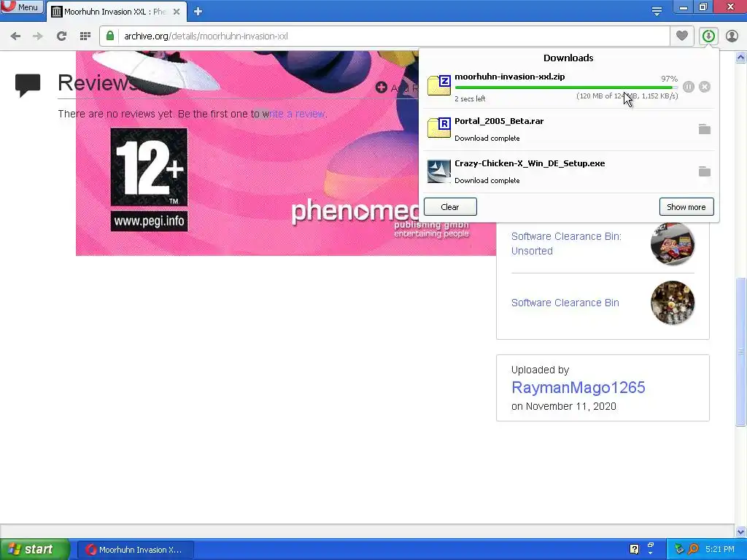
Task: Show Crazy-Chicken-X_Win_DE_Setup.exe in folder
Action: pos(704,171)
